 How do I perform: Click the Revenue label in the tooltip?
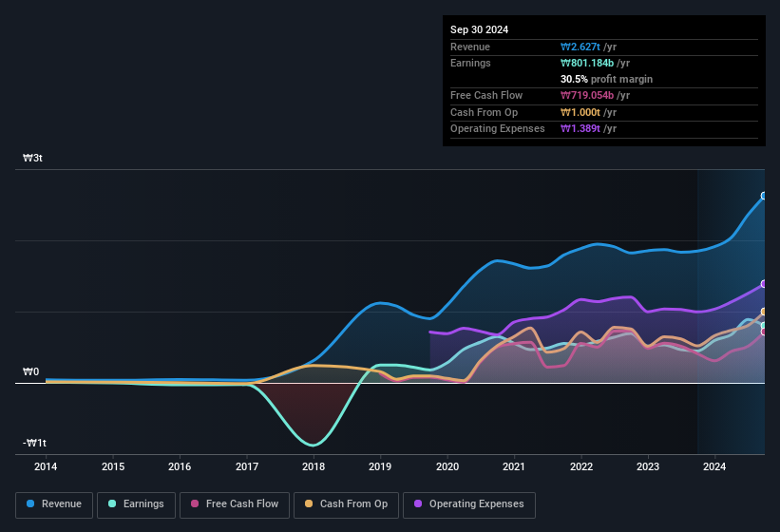pyautogui.click(x=470, y=47)
